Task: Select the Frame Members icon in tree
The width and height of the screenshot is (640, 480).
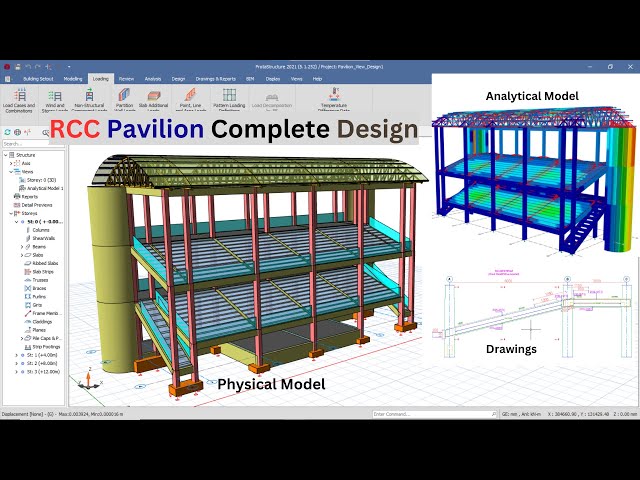Action: point(28,313)
